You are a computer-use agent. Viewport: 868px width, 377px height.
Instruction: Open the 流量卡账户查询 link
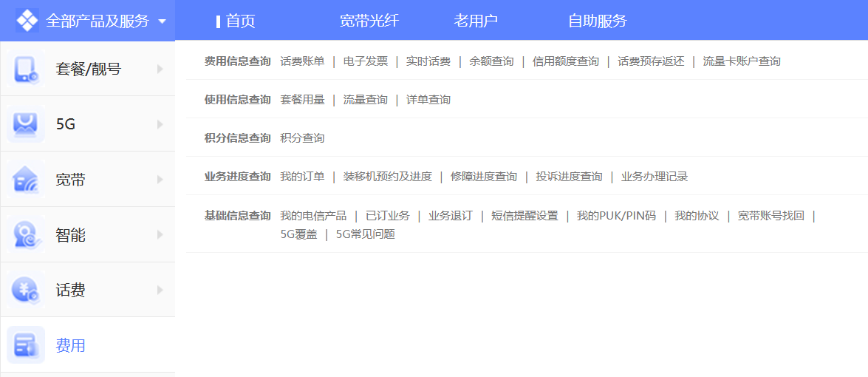pyautogui.click(x=742, y=61)
